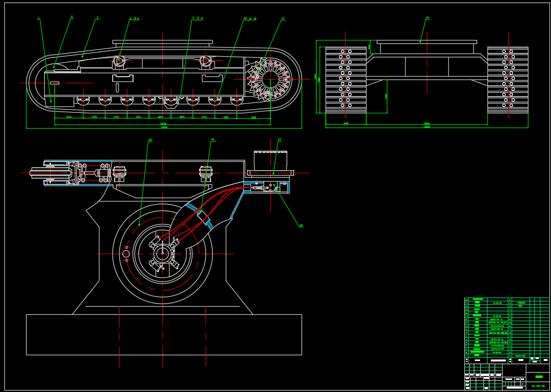
Task: Click the left track shoes in end view
Action: [x=346, y=80]
